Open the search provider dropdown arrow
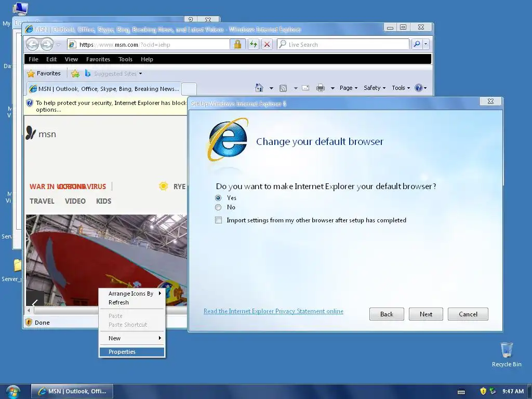 pos(426,44)
